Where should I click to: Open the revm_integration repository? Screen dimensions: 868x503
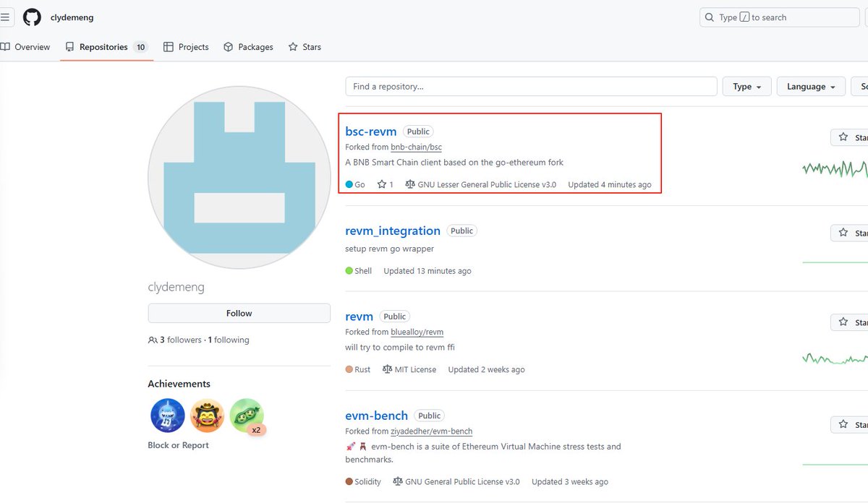coord(393,231)
